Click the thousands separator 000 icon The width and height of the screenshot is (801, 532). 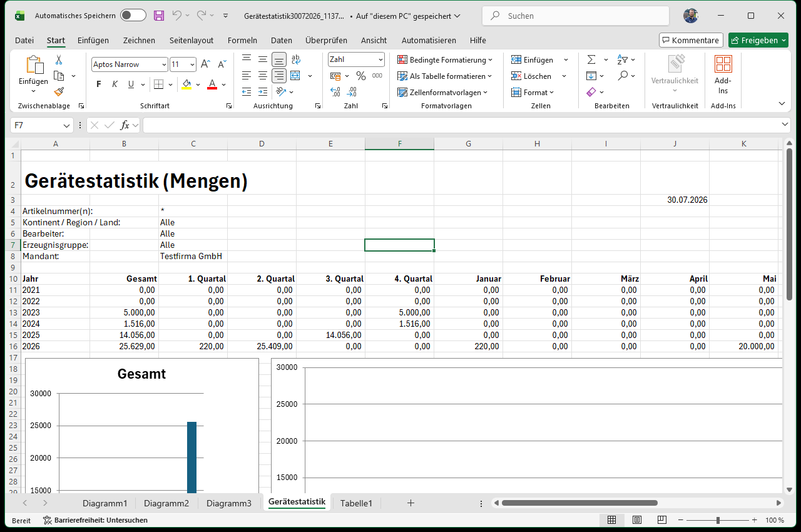(377, 76)
